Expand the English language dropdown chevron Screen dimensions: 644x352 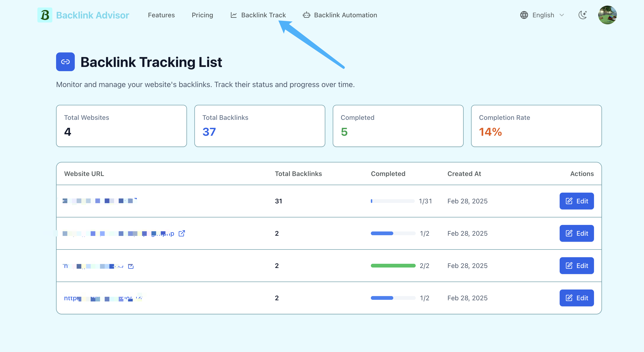tap(562, 15)
